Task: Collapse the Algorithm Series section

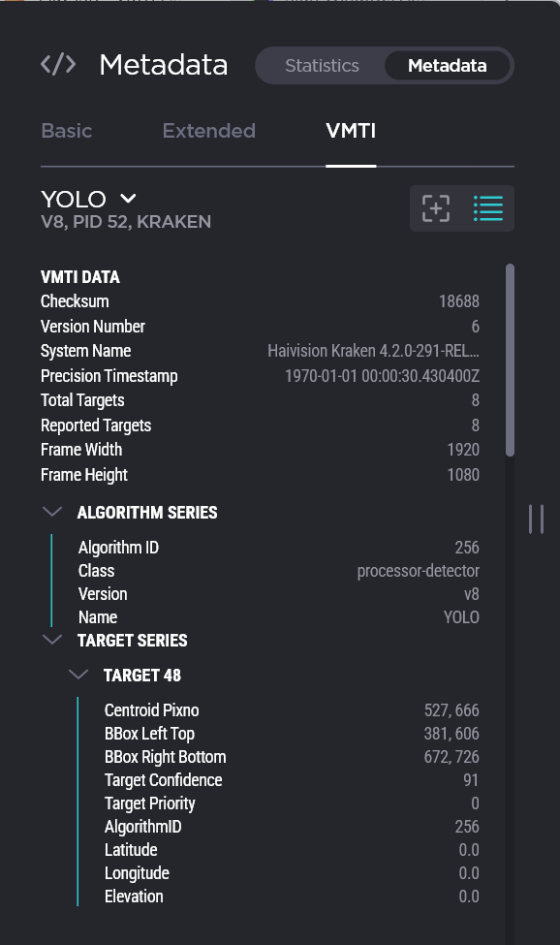Action: 52,512
